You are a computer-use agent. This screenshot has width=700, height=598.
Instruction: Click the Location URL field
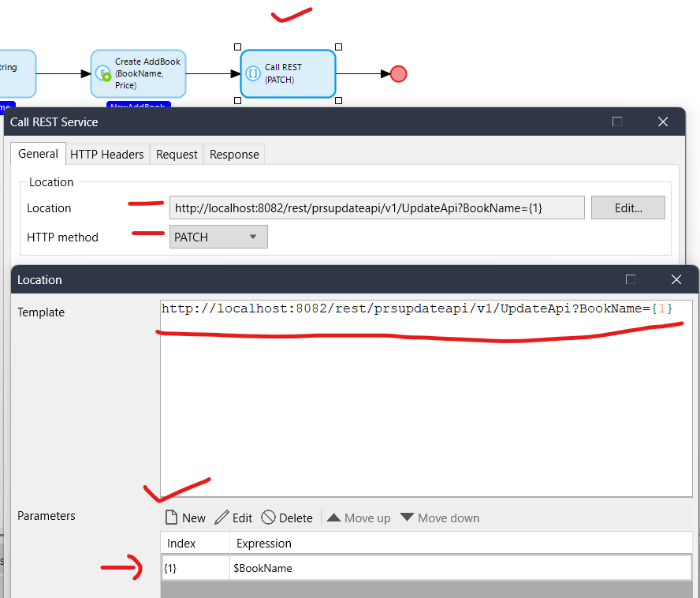377,208
